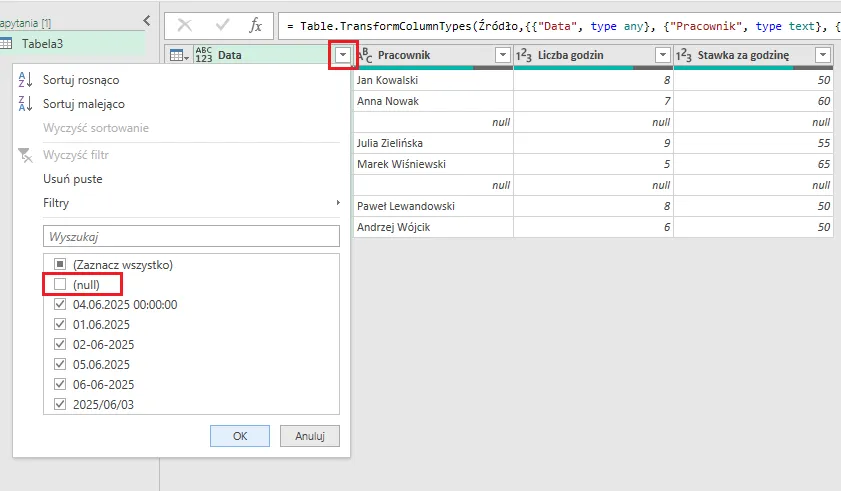
Task: Click into the Wyszukaj search field
Action: 191,237
